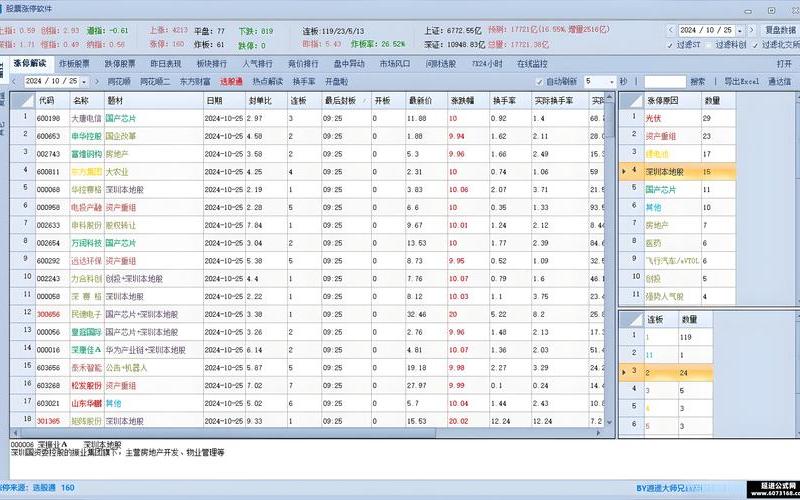Image resolution: width=800 pixels, height=500 pixels.
Task: Open refresh interval dropdown showing 5
Action: tap(612, 82)
